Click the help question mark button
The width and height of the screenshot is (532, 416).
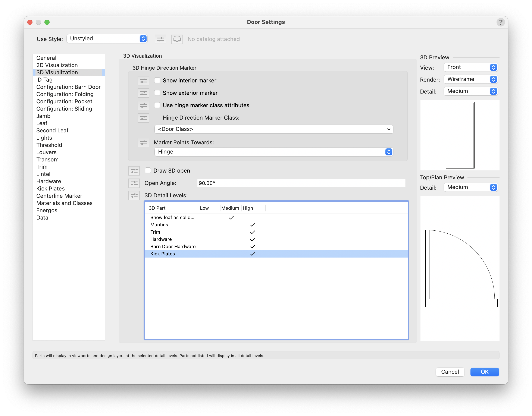[501, 22]
